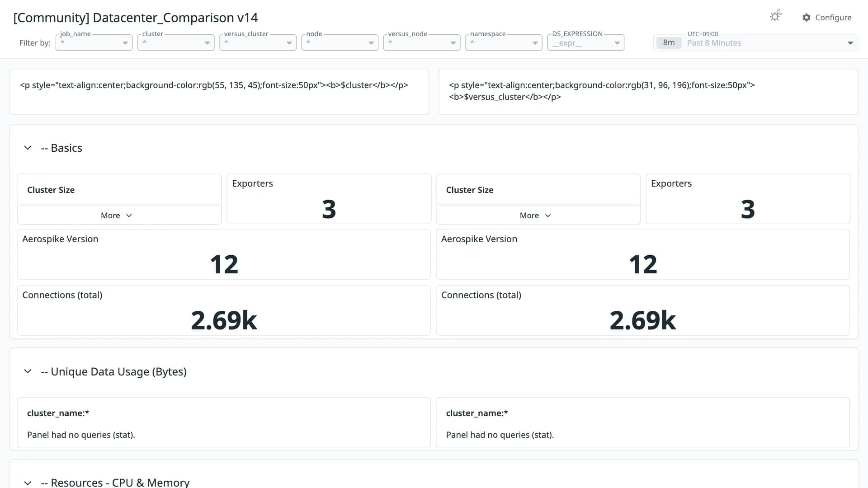Open the Past 8 Minutes time range selector
Viewport: 868px width, 488px height.
coord(755,43)
